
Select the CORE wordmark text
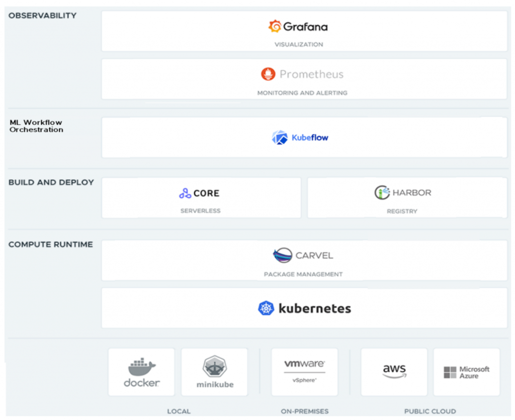point(206,193)
